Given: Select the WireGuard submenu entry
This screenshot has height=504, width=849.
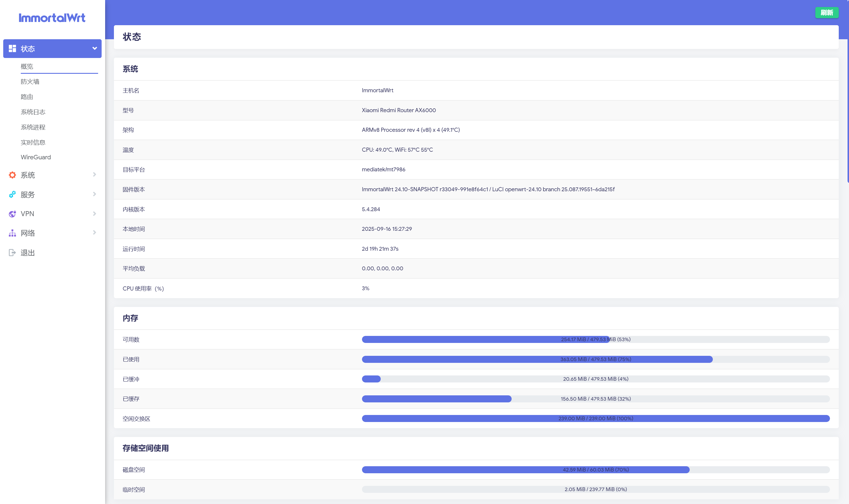Looking at the screenshot, I should (x=36, y=157).
